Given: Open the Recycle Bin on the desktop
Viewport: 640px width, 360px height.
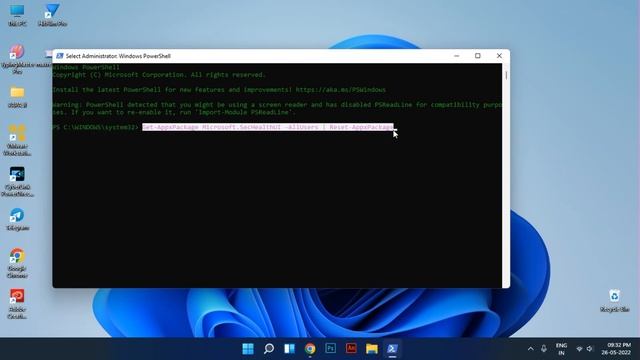Looking at the screenshot, I should point(614,300).
